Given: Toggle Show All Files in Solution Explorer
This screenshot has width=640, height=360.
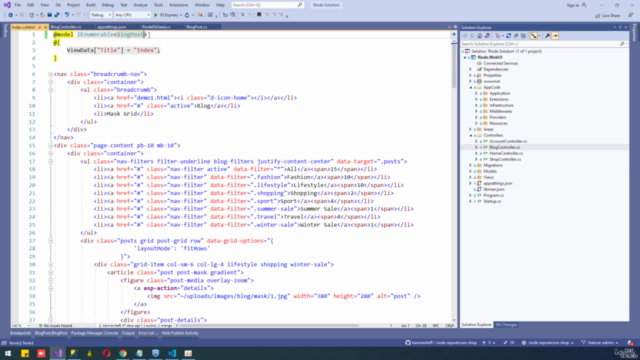Looking at the screenshot, I should 524,36.
